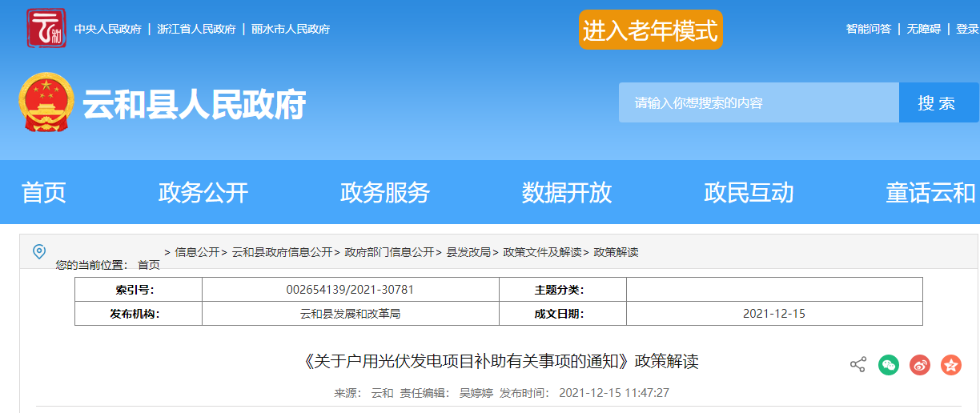The height and width of the screenshot is (413, 980).
Task: Click the 搜索 search button
Action: pos(938,102)
